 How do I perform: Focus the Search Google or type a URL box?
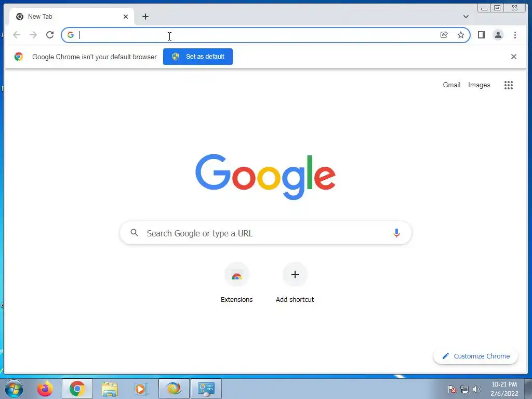[x=265, y=233]
